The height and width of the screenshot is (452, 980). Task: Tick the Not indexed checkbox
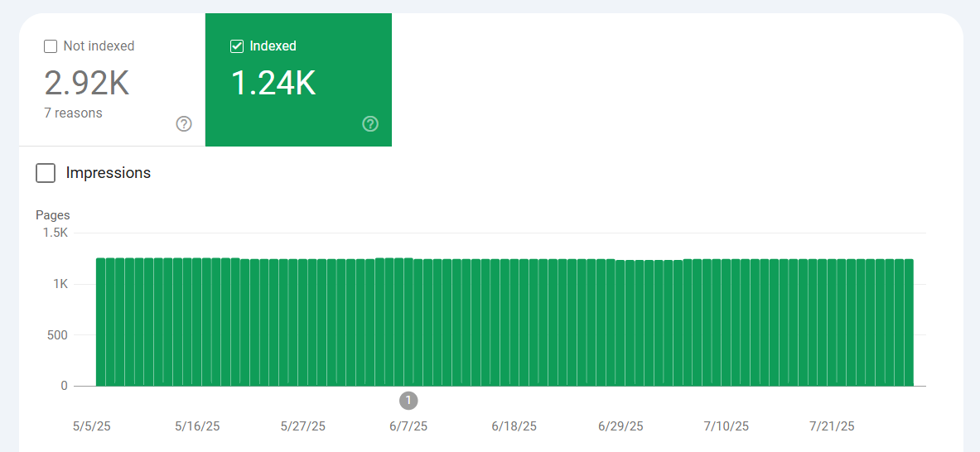click(x=51, y=46)
